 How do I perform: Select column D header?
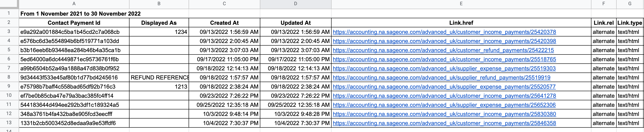point(295,4)
